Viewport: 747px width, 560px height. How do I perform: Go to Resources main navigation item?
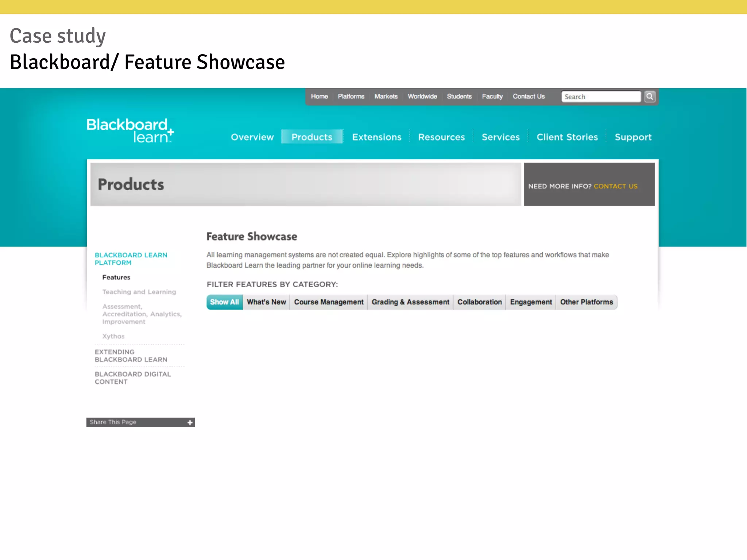point(441,137)
